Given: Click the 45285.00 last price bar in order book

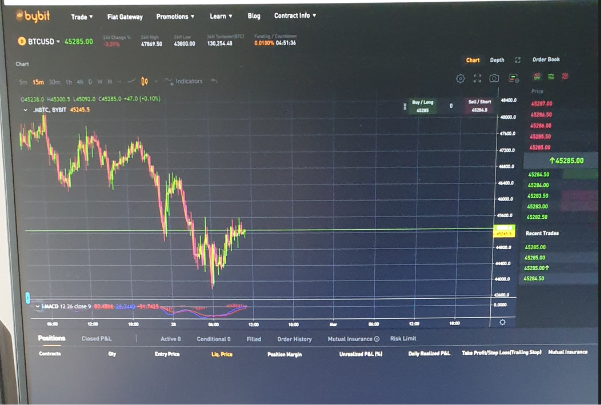Looking at the screenshot, I should (561, 161).
